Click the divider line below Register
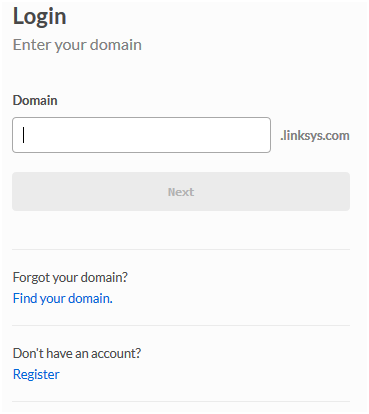Image resolution: width=369 pixels, height=414 pixels. click(181, 401)
